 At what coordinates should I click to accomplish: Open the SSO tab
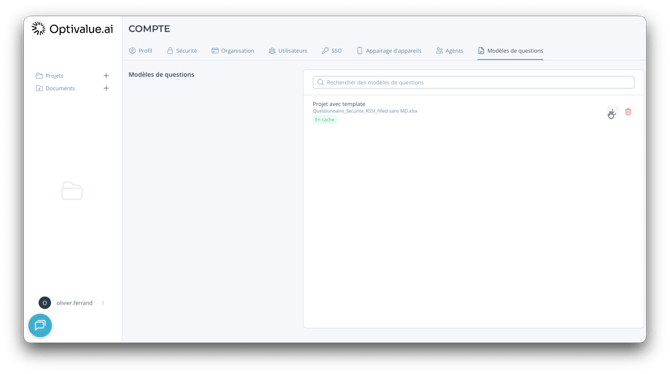(x=332, y=50)
